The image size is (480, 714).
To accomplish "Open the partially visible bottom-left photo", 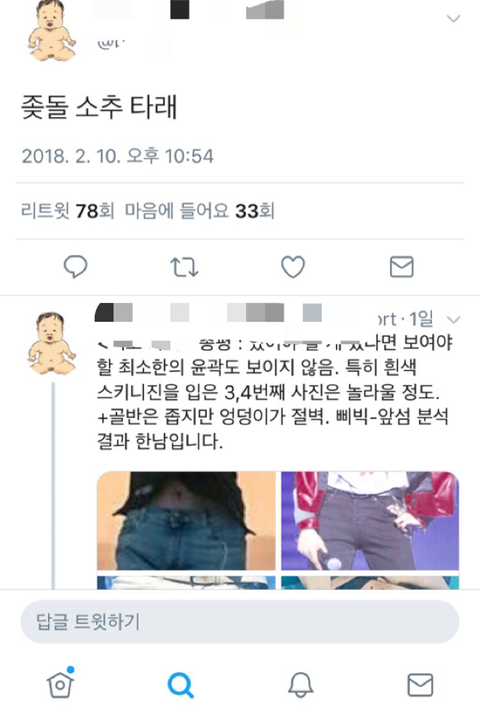I will coord(186,582).
